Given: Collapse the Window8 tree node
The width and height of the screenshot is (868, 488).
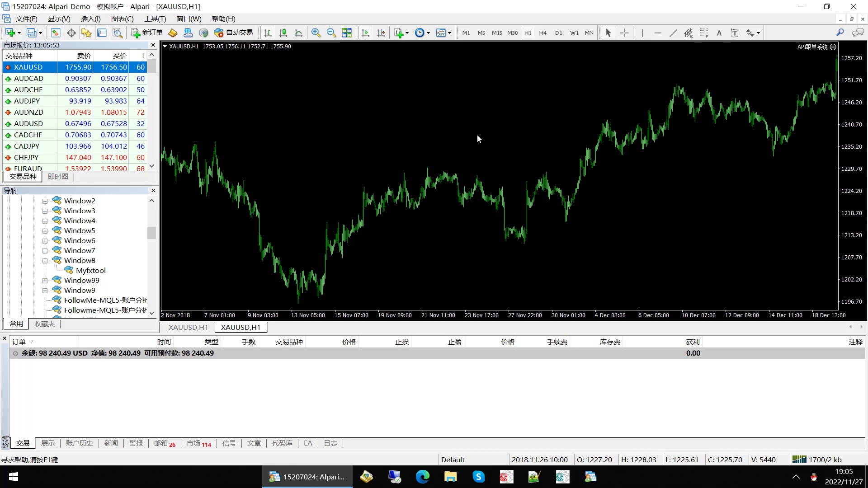Looking at the screenshot, I should pos(45,261).
